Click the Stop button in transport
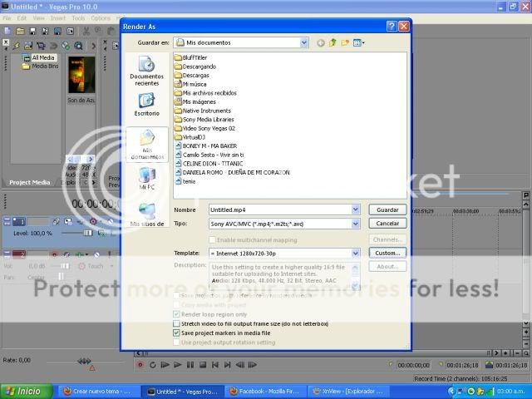 [203, 365]
